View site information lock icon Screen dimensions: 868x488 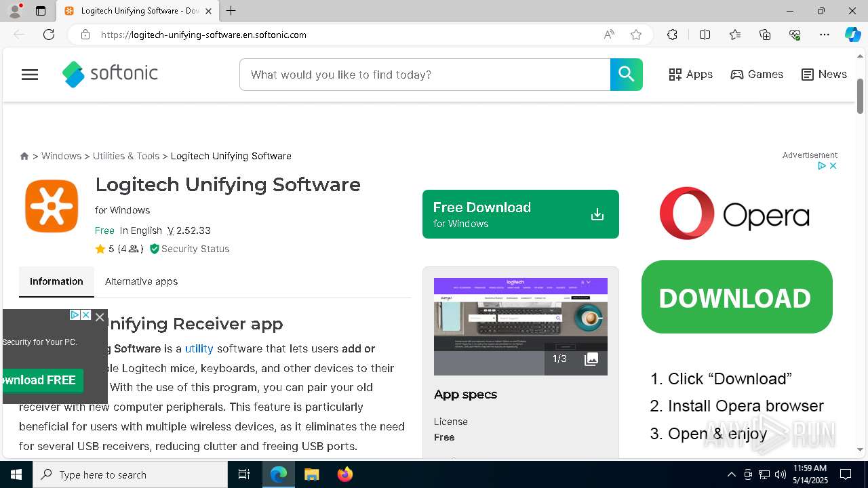(85, 35)
